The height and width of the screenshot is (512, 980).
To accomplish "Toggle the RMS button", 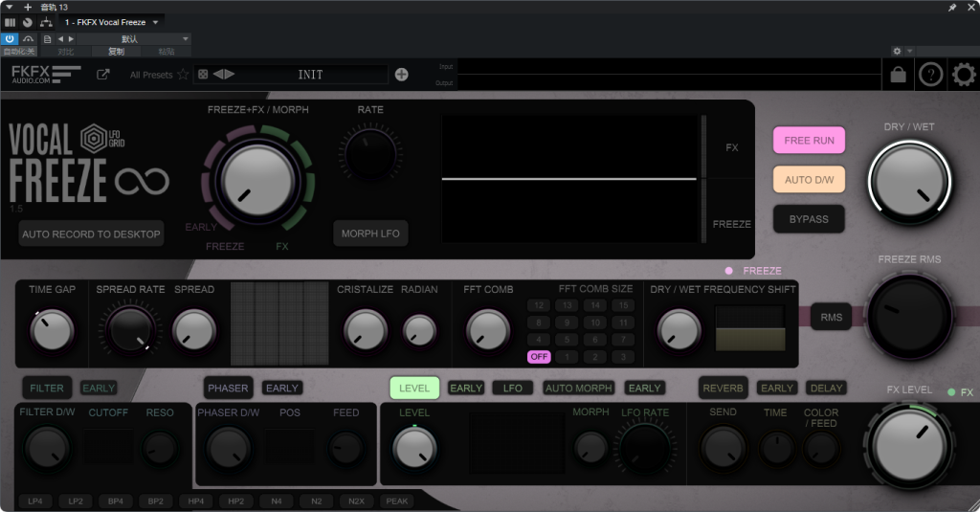I will (x=832, y=317).
